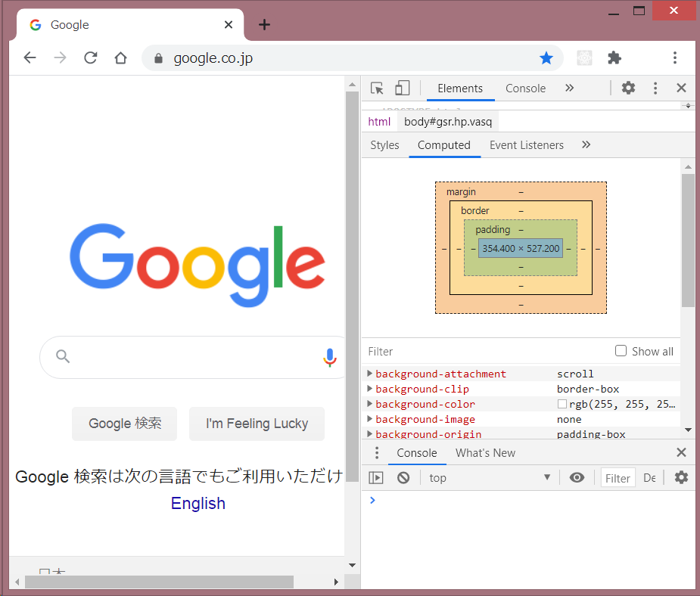Clear the console with the ban icon
Screen dimensions: 700x596
(403, 478)
